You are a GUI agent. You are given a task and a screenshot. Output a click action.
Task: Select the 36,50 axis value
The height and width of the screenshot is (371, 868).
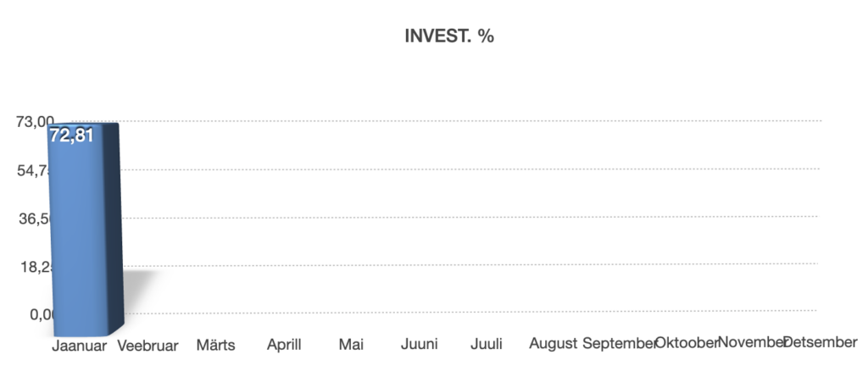[x=35, y=219]
